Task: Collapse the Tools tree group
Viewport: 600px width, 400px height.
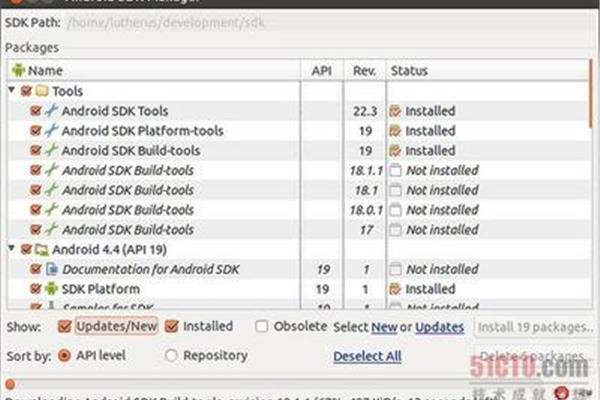Action: 12,90
